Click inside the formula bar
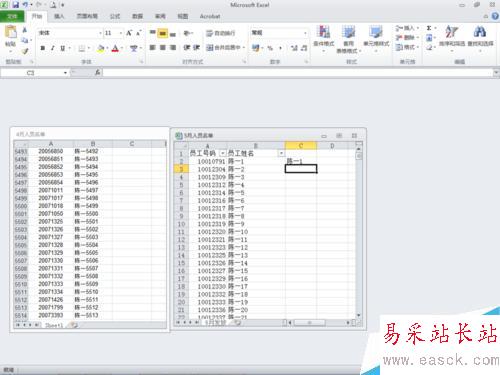The width and height of the screenshot is (500, 375). click(x=298, y=73)
